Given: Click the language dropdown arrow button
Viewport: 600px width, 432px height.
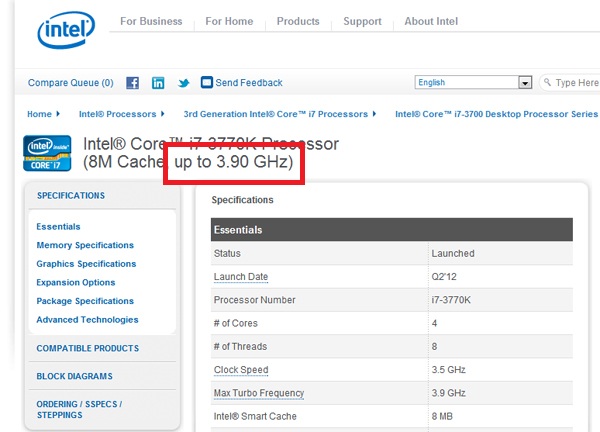Looking at the screenshot, I should coord(525,83).
